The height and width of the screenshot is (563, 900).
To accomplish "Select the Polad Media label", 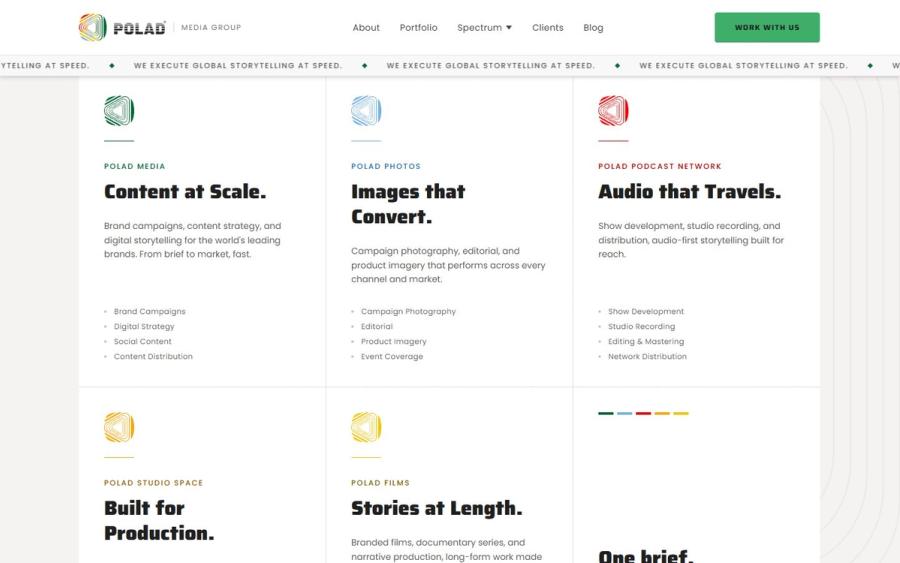I will coord(134,166).
